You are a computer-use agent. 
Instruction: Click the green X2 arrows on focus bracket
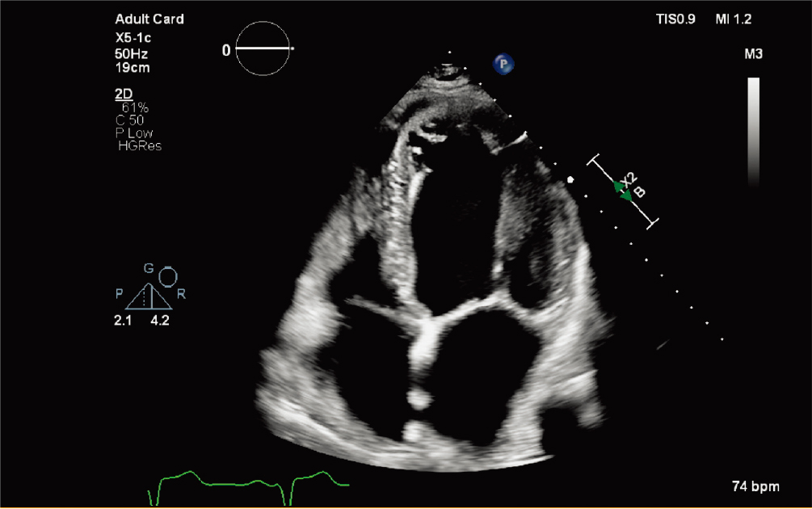(x=623, y=191)
